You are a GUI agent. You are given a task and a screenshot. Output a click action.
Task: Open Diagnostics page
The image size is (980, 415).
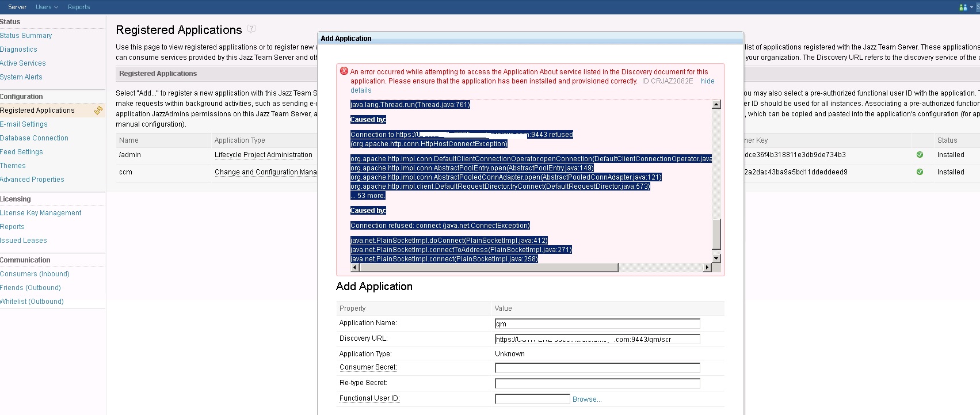point(18,50)
